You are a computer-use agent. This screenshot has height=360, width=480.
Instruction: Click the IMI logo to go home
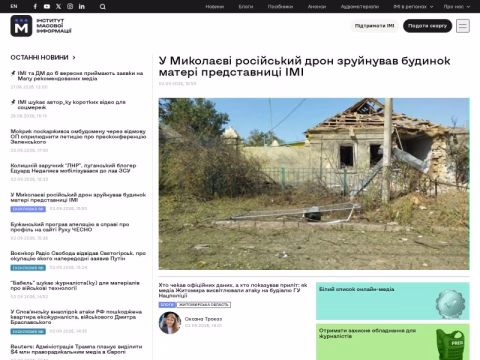pos(41,26)
